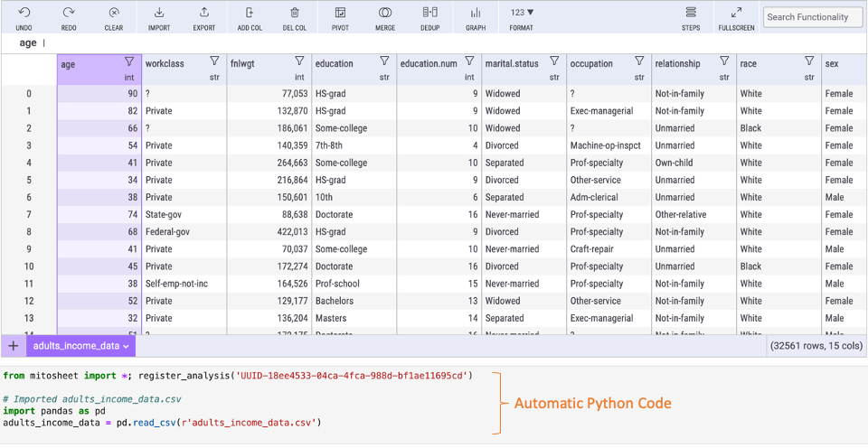Select the occupation column header
Image resolution: width=868 pixels, height=448 pixels.
(591, 64)
